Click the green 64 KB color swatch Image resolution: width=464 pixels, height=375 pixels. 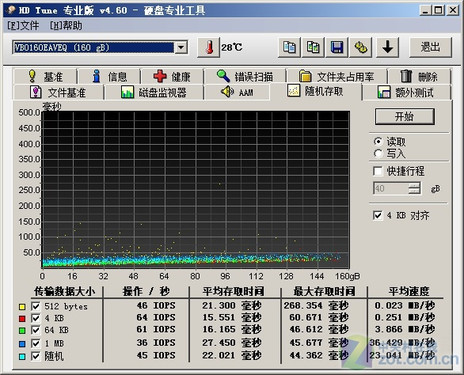[22, 331]
